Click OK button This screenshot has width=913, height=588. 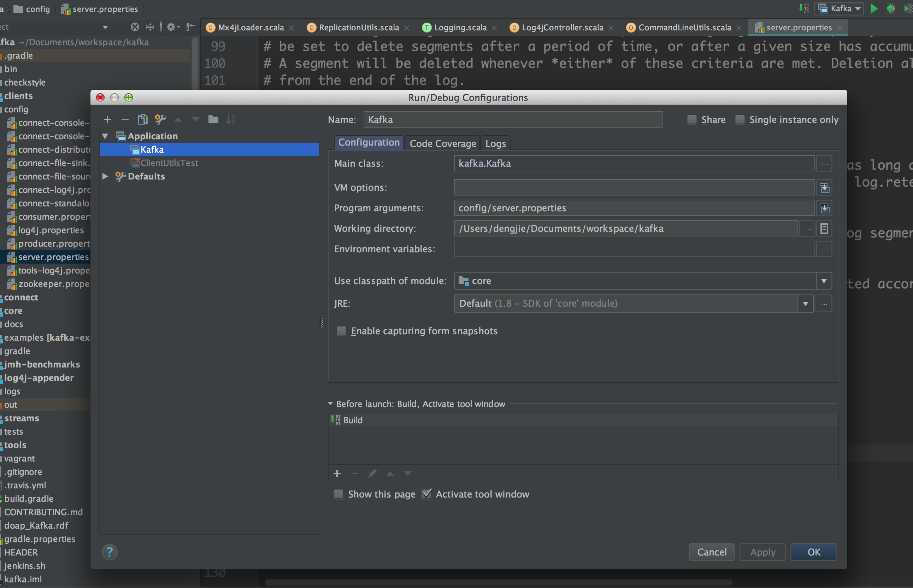(814, 552)
